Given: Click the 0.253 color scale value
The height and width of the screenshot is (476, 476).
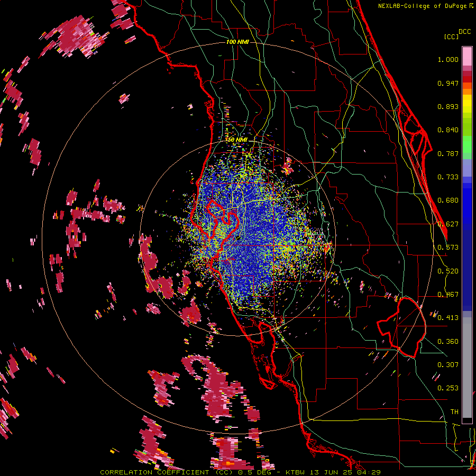Looking at the screenshot, I should point(448,388).
